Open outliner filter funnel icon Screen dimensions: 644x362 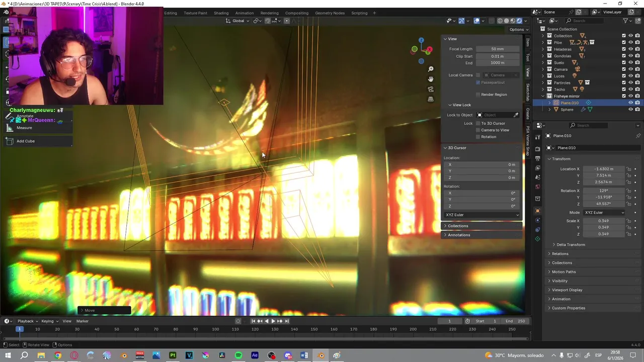[x=626, y=21]
